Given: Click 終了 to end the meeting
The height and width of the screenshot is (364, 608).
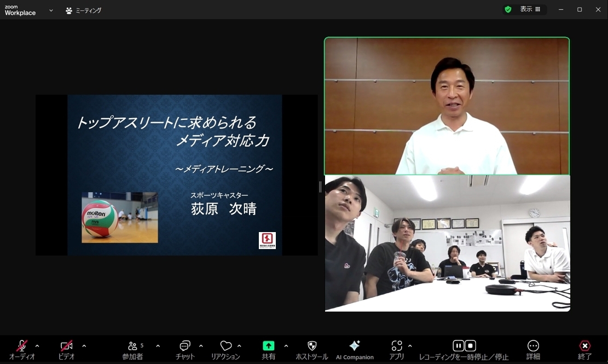Looking at the screenshot, I should coord(584,350).
